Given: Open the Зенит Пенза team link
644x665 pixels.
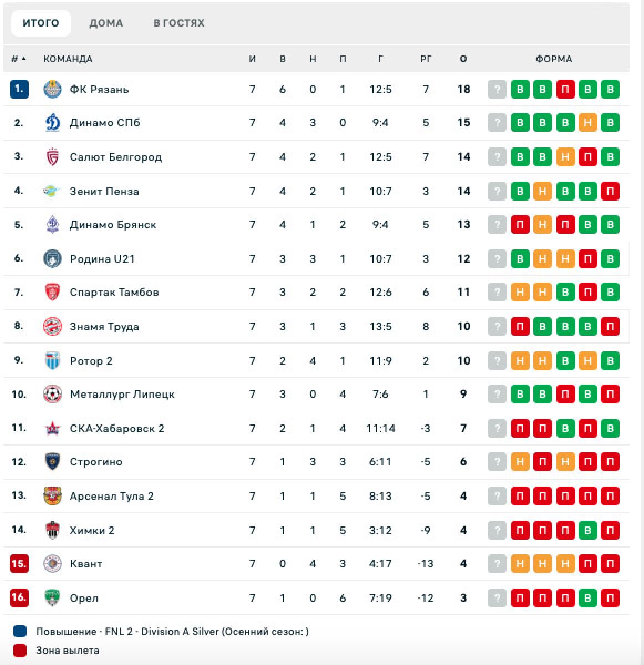Looking at the screenshot, I should [104, 191].
